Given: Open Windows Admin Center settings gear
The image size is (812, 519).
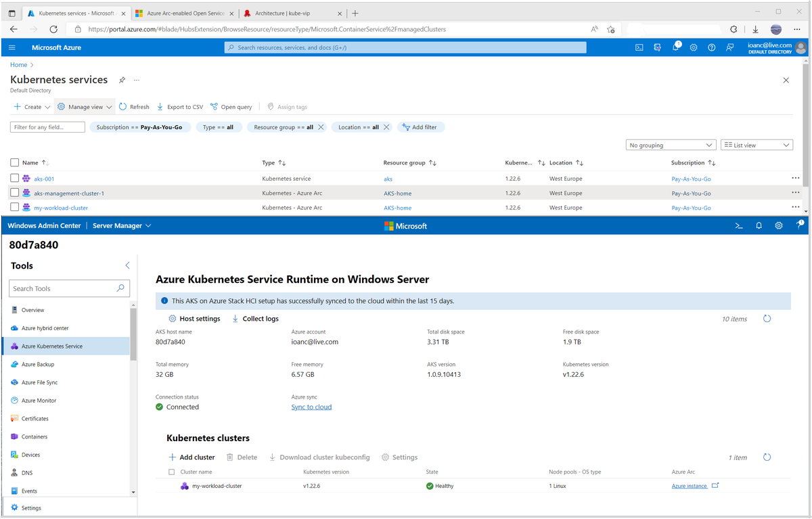Looking at the screenshot, I should point(779,226).
